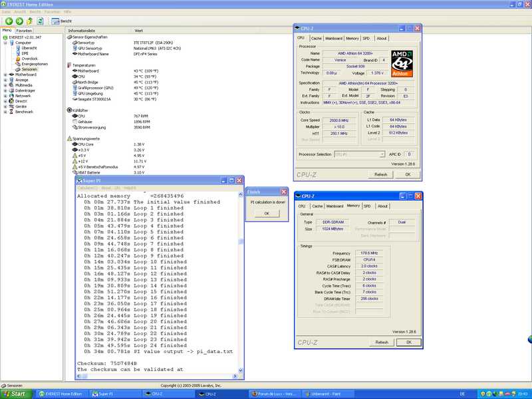Click the Netzwerk globe icon in tree
Screen dimensions: 532x399
[11, 96]
